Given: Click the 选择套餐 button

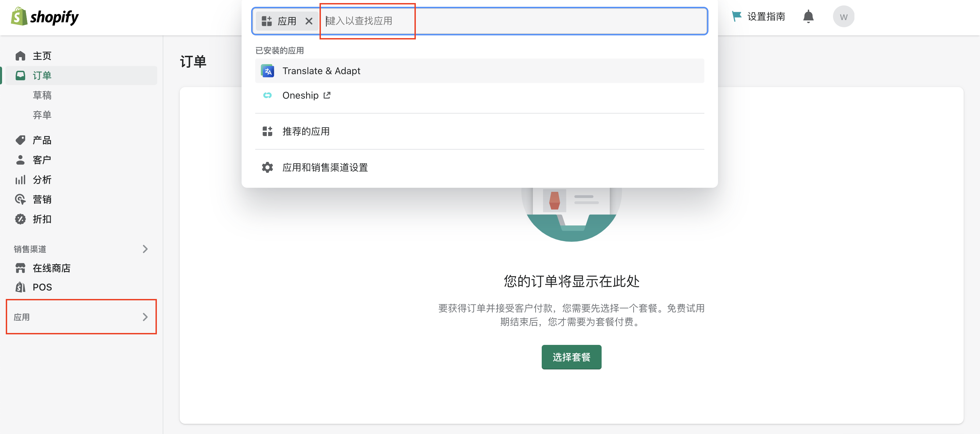Looking at the screenshot, I should tap(571, 357).
